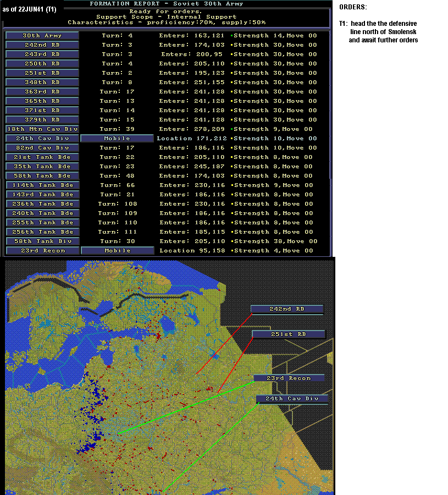The image size is (448, 495).
Task: Click the 348th RD unit button
Action: click(42, 82)
